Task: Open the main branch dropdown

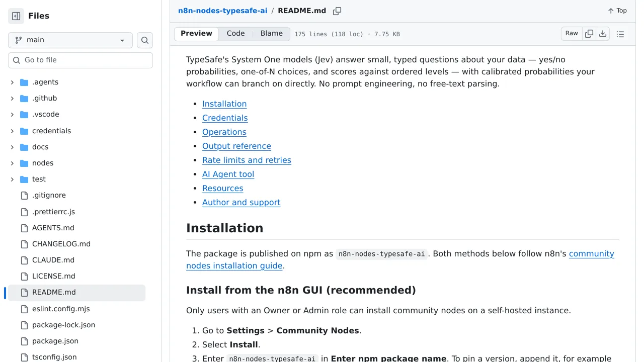Action: click(x=70, y=40)
